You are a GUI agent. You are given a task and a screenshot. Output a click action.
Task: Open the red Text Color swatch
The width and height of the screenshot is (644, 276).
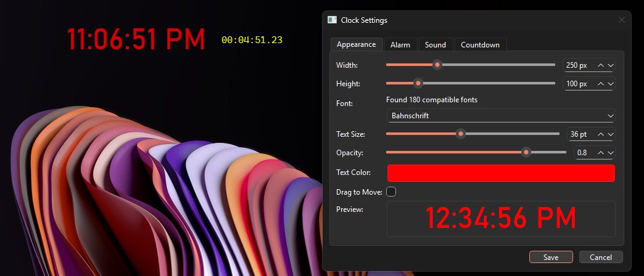(x=501, y=172)
